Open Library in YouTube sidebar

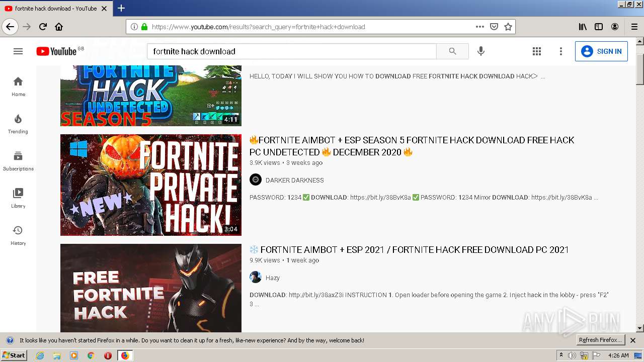(18, 198)
